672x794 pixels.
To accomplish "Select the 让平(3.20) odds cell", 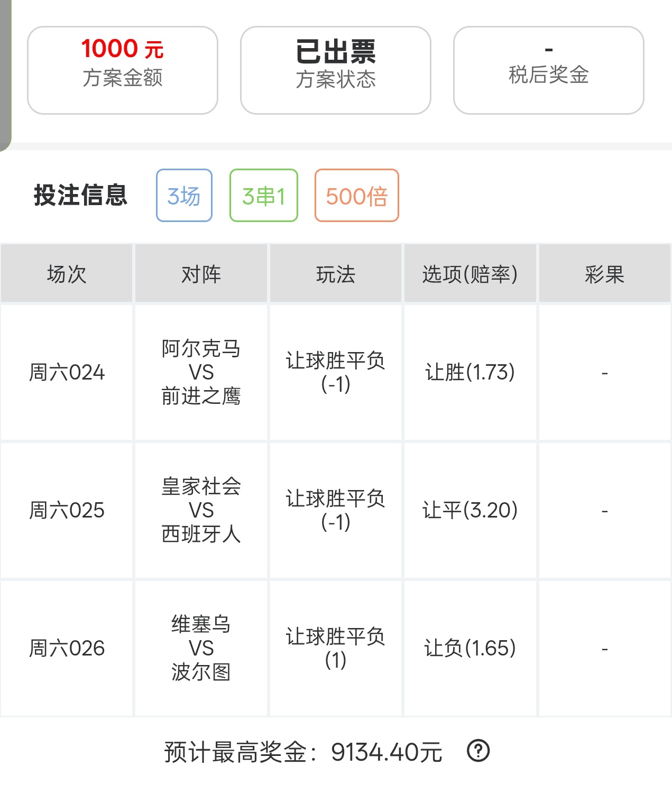I will (470, 510).
